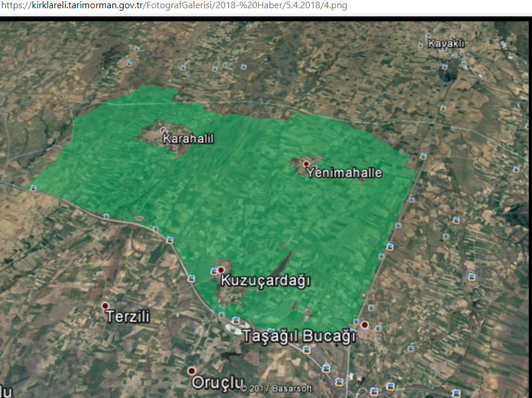Click the Kavaklı place label
This screenshot has width=532, height=398.
tap(446, 44)
